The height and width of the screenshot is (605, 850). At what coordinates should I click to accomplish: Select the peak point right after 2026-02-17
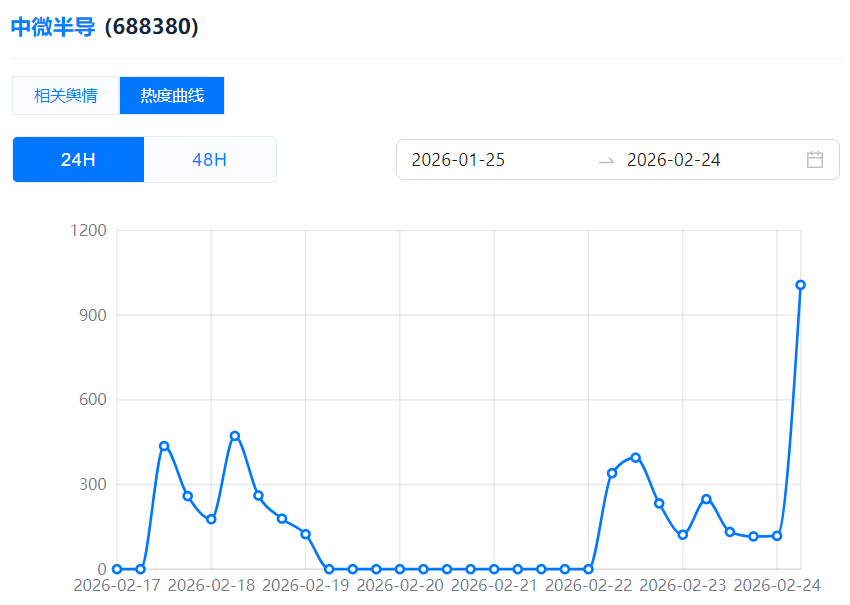pos(164,446)
